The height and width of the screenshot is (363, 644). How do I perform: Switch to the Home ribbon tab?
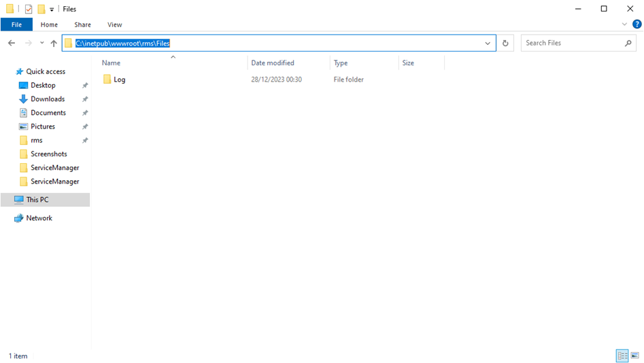[x=49, y=24]
